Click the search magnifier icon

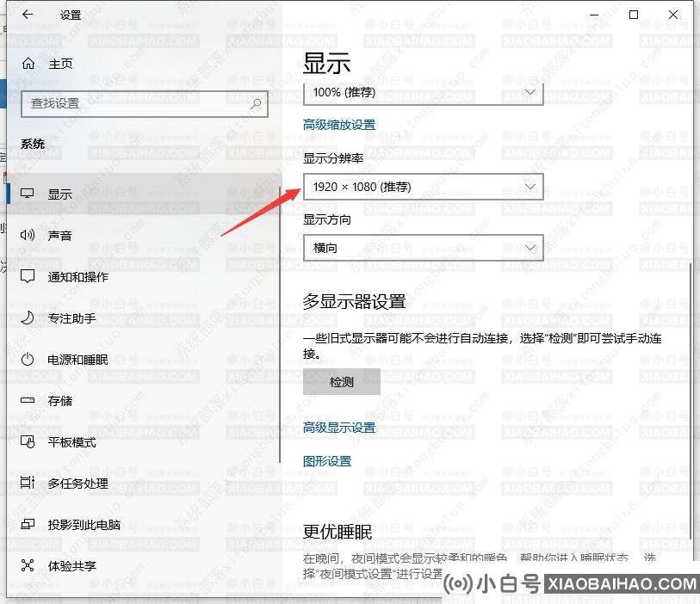click(256, 104)
